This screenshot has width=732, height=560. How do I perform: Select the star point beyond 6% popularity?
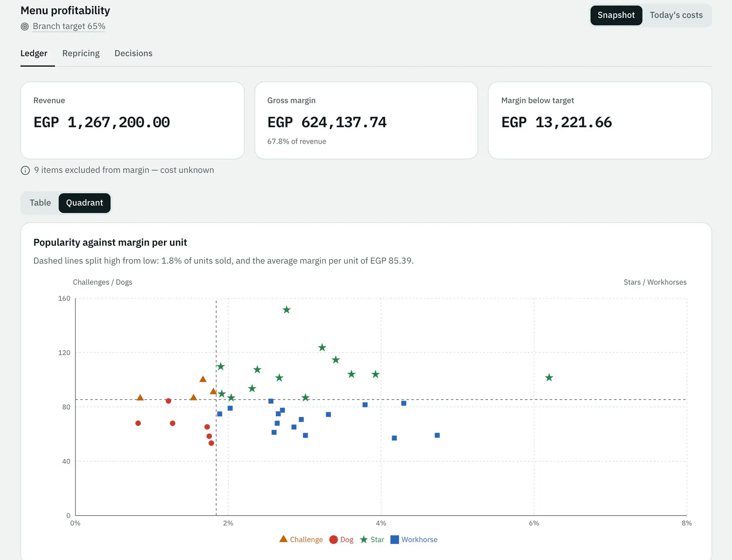pyautogui.click(x=549, y=378)
